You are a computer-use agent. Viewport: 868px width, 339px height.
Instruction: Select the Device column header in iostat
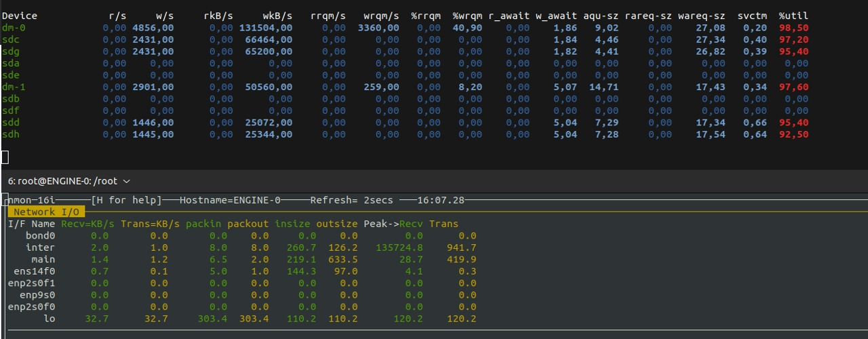pos(20,16)
